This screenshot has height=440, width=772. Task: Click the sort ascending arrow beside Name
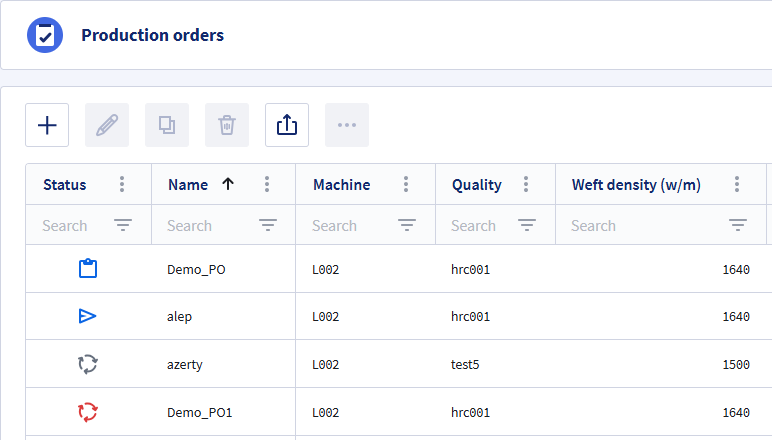[x=228, y=184]
